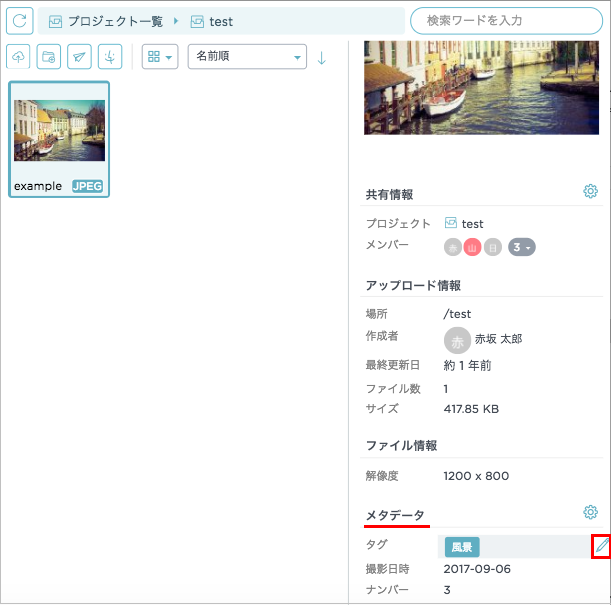Click the 約 1 年前 value
The width and height of the screenshot is (611, 605).
pyautogui.click(x=467, y=365)
